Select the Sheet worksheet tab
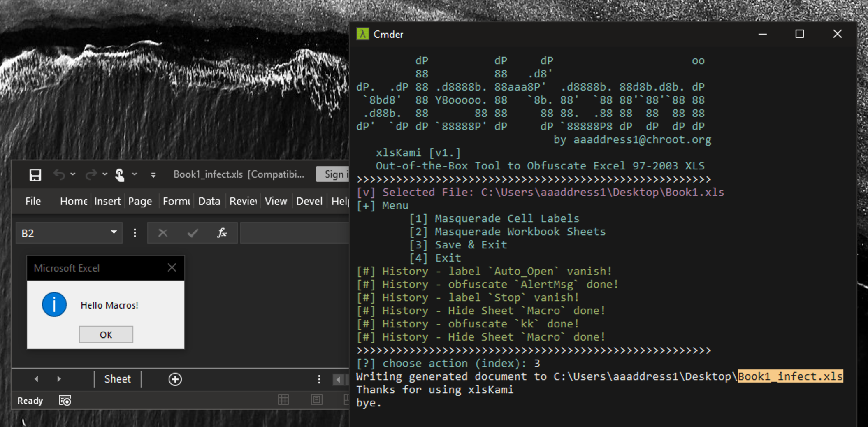 pos(118,379)
